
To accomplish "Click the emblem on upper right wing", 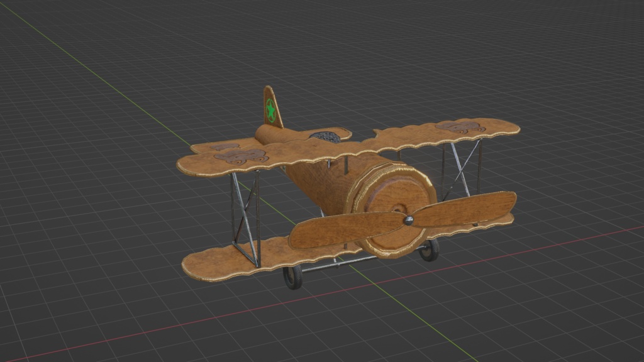I will coord(460,126).
